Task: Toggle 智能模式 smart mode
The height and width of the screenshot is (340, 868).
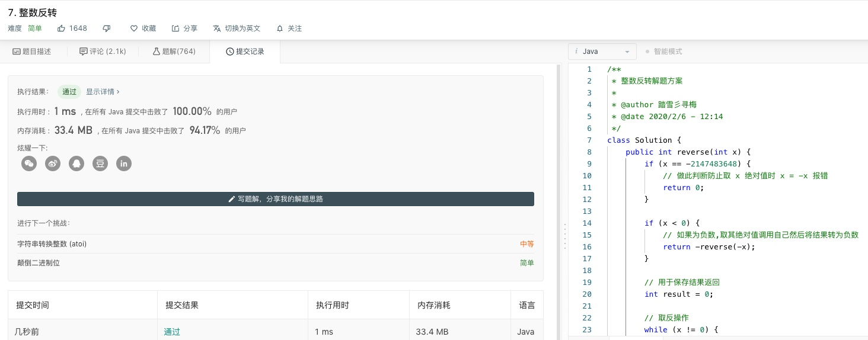Action: [x=663, y=52]
